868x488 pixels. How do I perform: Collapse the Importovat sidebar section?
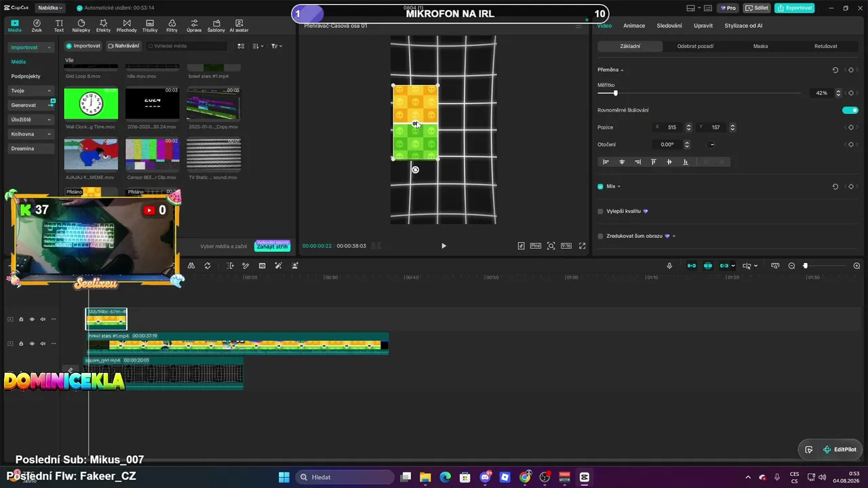pos(49,47)
